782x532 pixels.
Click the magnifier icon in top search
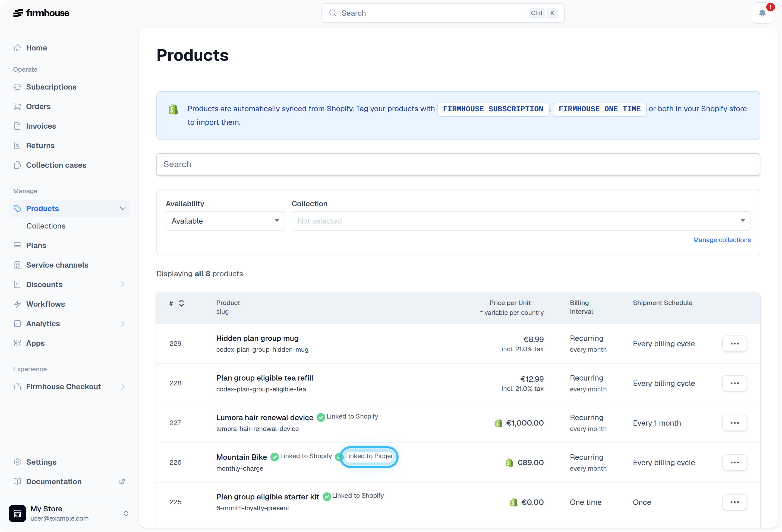click(x=333, y=13)
